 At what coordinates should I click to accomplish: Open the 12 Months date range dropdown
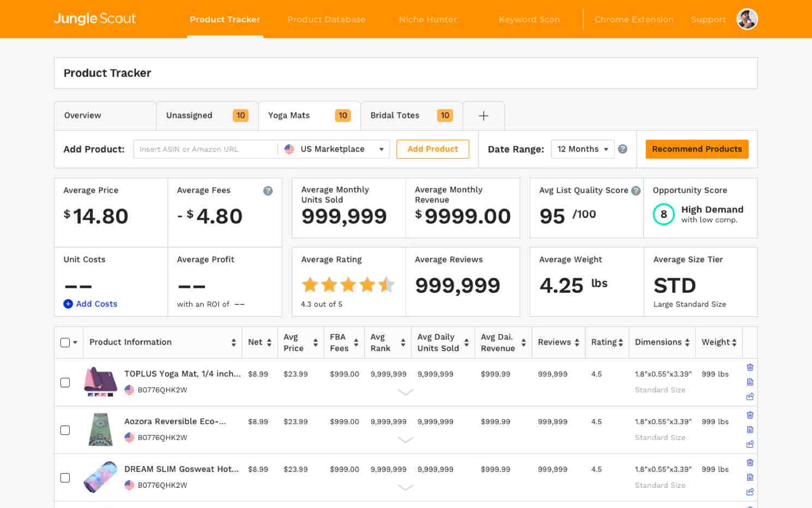click(583, 149)
